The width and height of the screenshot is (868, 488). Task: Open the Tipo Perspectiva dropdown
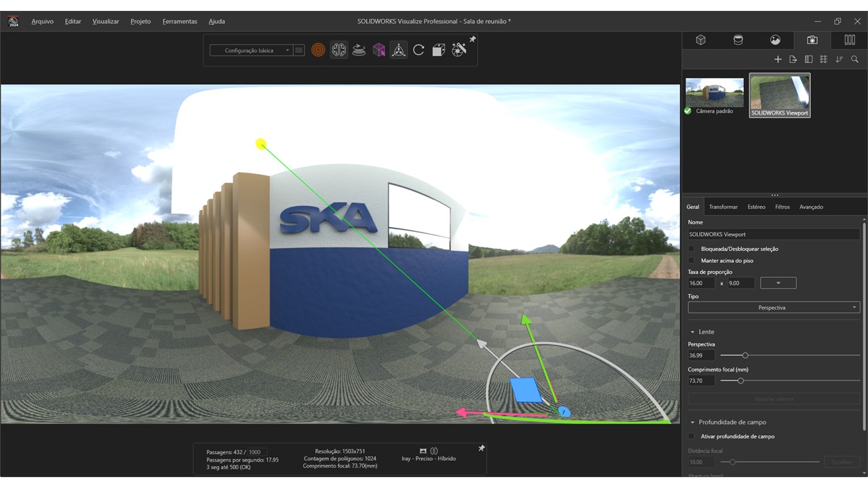pos(774,308)
